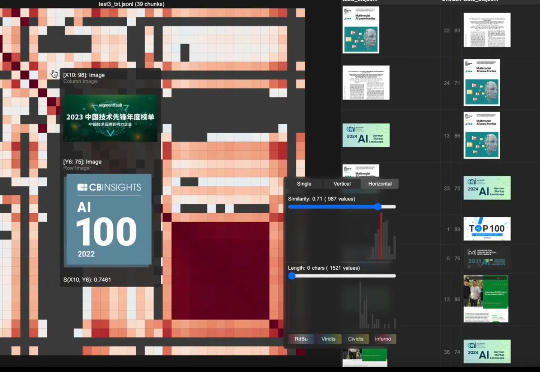Click the Similarity: 0.71 value label
Screen dimensions: 540x372
point(321,199)
